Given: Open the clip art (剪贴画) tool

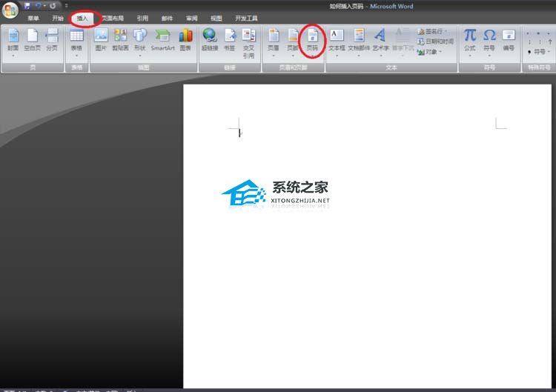Looking at the screenshot, I should pyautogui.click(x=120, y=39).
